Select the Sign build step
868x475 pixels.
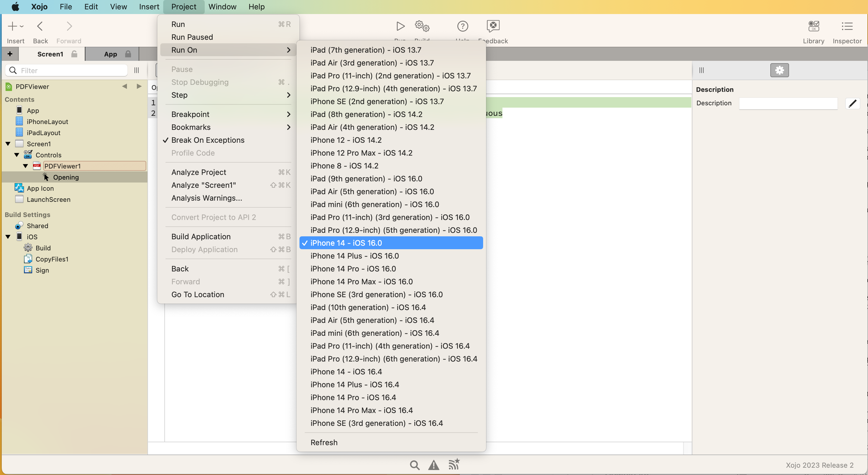[x=42, y=270]
